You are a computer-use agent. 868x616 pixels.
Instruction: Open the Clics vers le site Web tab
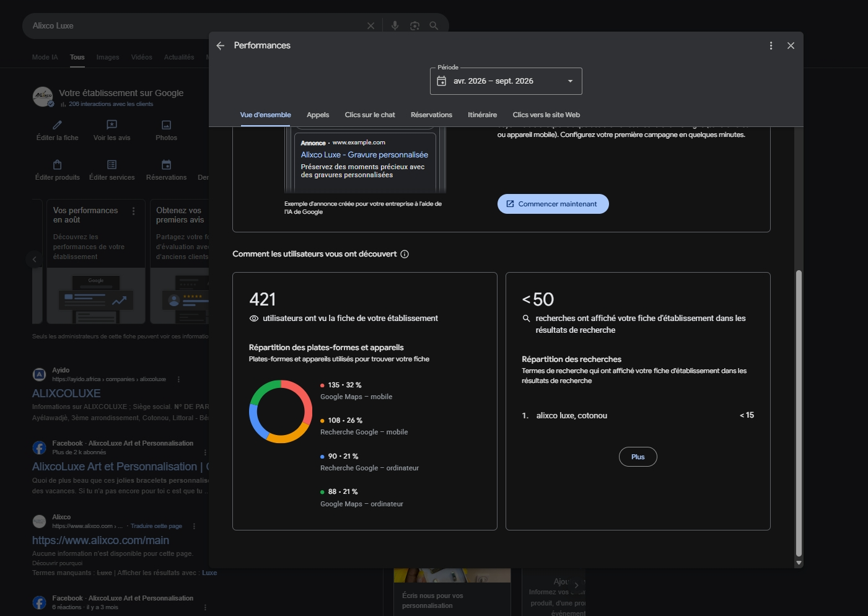point(546,115)
